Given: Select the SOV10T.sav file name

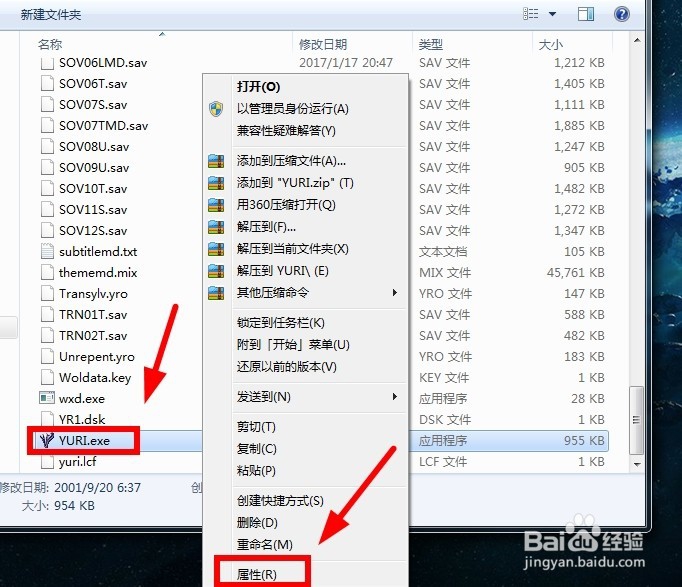Looking at the screenshot, I should pos(93,188).
